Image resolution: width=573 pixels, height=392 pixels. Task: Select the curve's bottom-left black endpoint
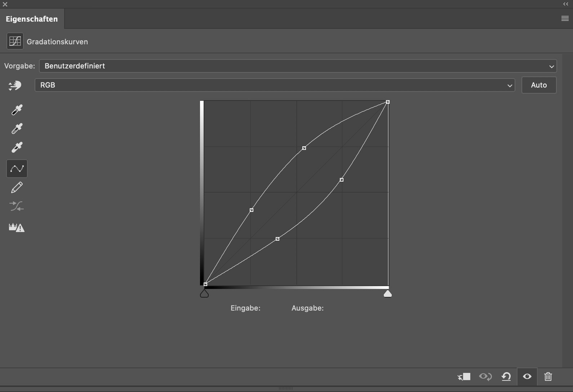pyautogui.click(x=205, y=284)
